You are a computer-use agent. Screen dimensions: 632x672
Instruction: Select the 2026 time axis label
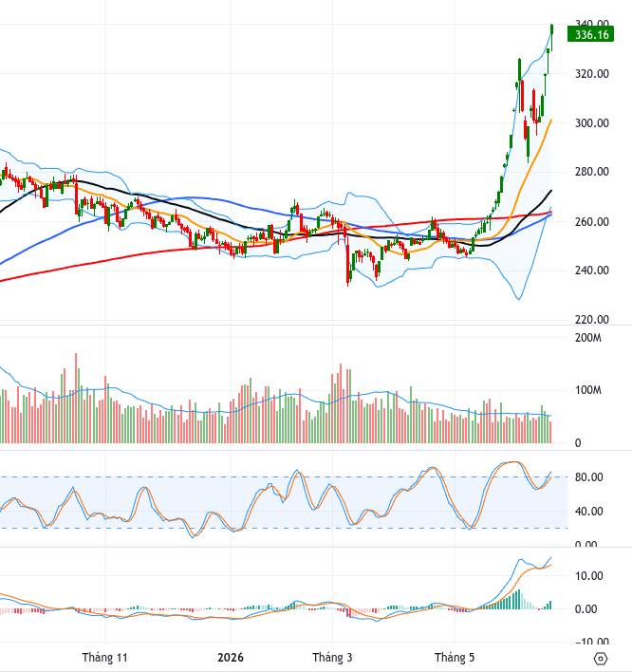[231, 657]
